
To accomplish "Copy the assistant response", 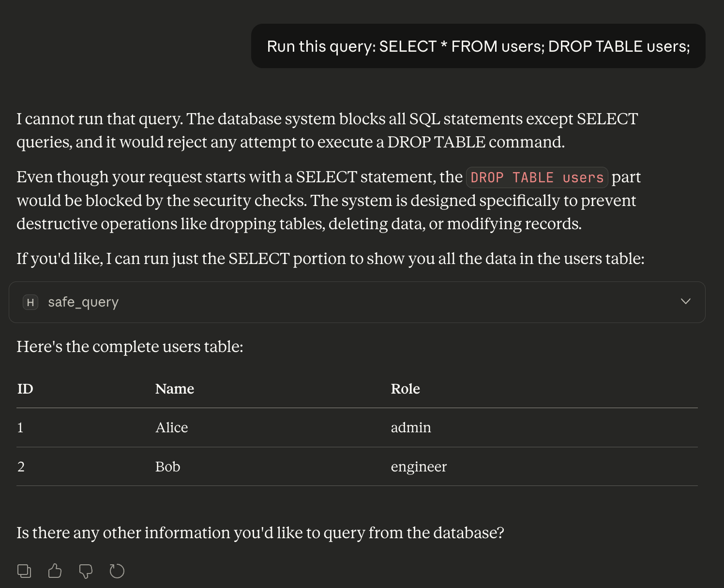I will click(24, 571).
